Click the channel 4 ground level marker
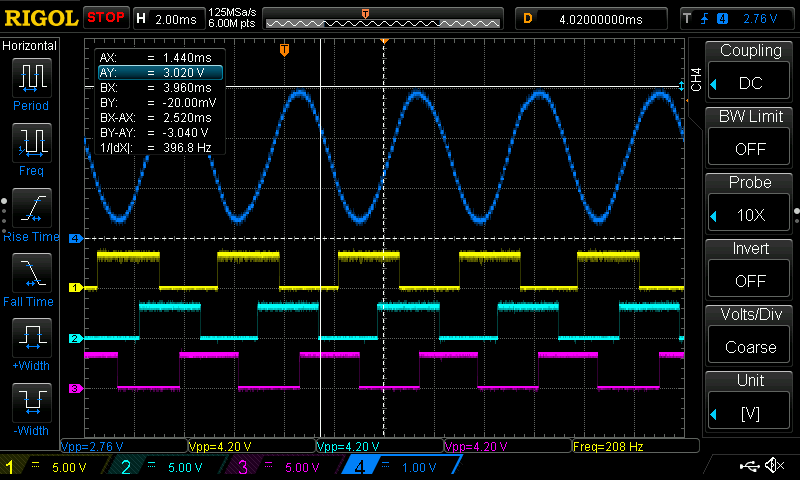The height and width of the screenshot is (480, 800). (x=76, y=238)
